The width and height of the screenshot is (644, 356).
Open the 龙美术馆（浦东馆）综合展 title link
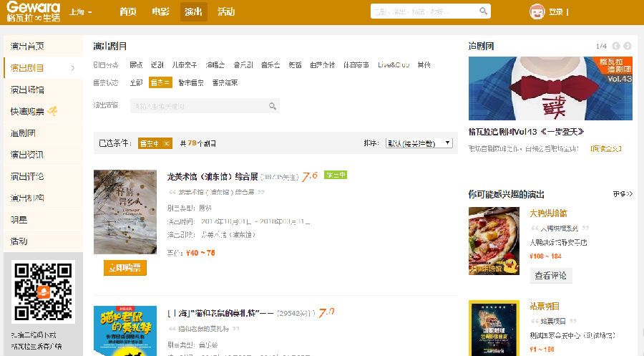point(213,177)
